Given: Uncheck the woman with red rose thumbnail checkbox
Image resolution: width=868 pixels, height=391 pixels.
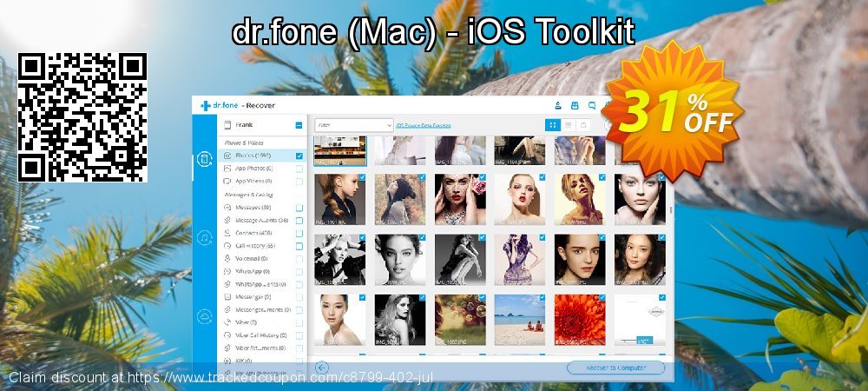Looking at the screenshot, I should [x=482, y=177].
